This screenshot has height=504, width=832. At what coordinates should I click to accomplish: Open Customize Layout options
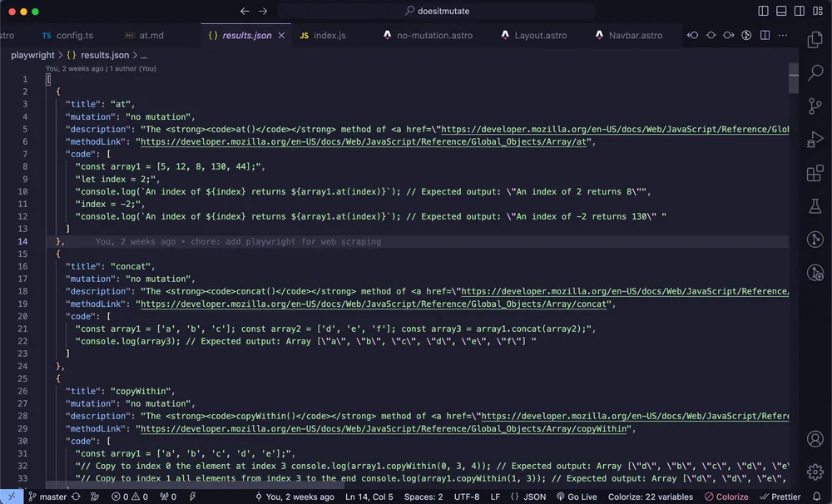pos(818,11)
